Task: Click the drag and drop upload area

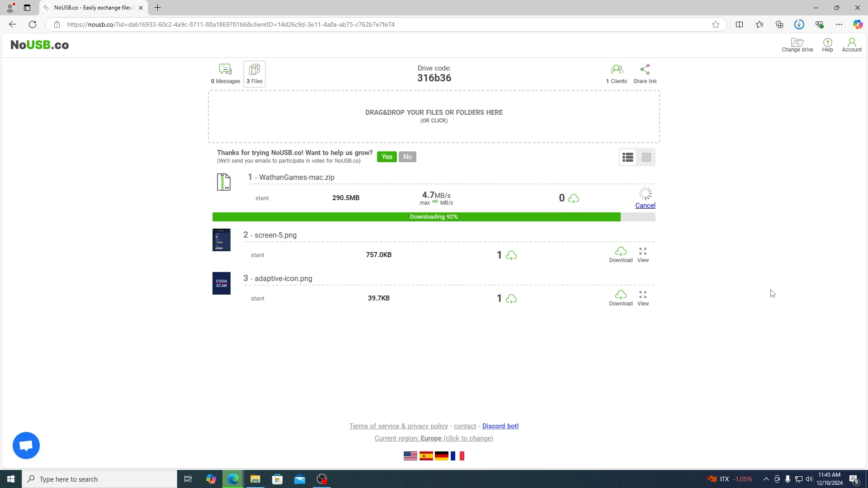Action: point(434,117)
